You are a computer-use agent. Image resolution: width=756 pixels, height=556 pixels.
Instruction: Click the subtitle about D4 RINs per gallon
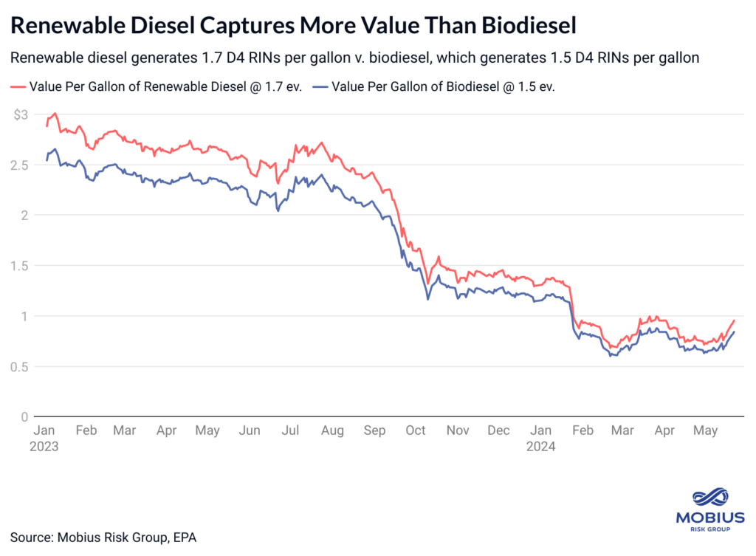354,57
